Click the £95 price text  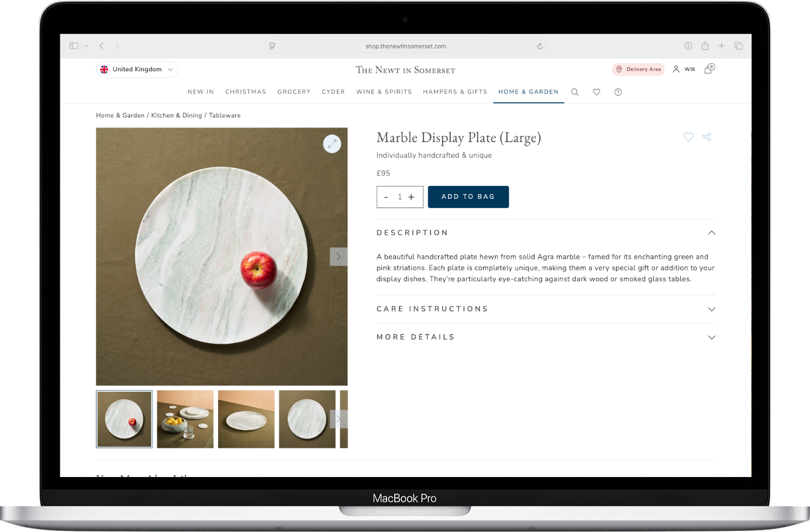[x=383, y=173]
